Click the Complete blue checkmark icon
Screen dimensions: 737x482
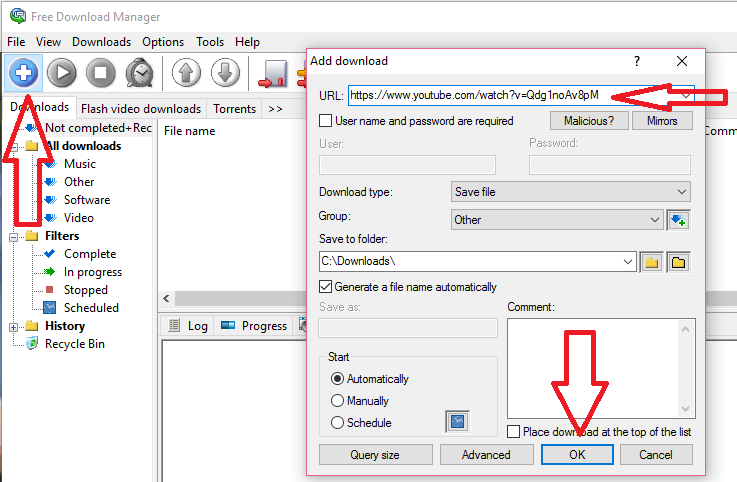pyautogui.click(x=49, y=253)
